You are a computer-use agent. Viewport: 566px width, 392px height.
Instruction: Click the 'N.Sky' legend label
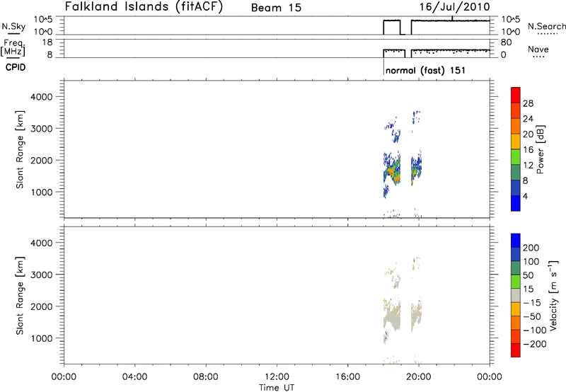13,26
